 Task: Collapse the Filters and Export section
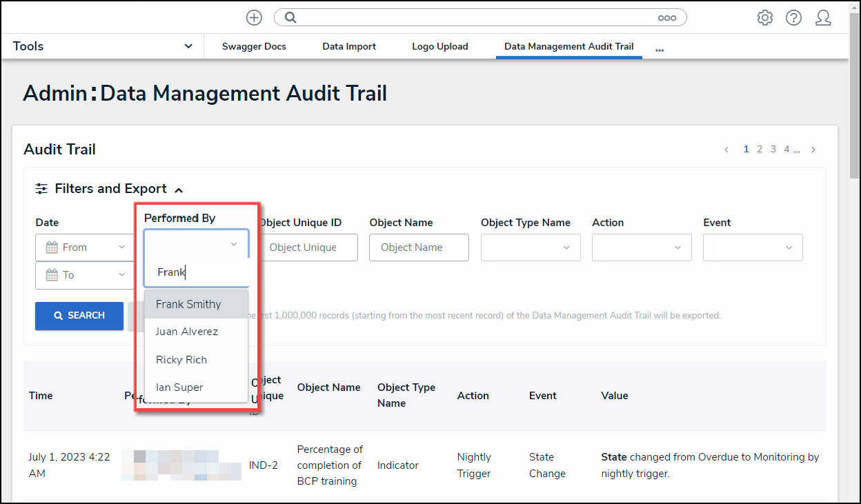pos(179,190)
